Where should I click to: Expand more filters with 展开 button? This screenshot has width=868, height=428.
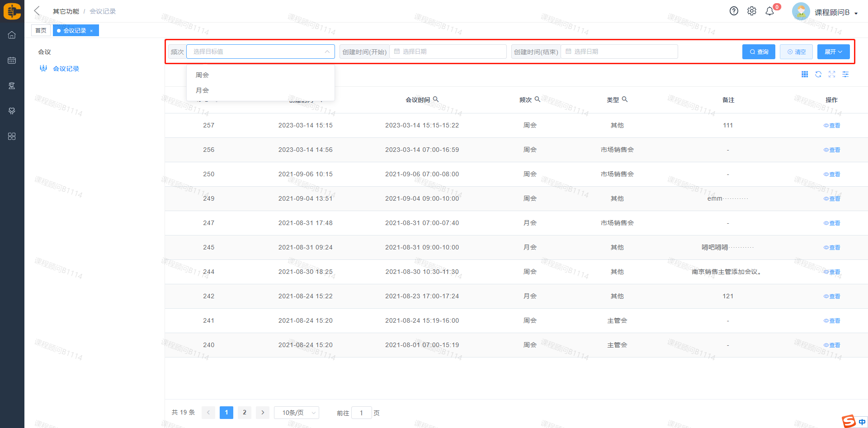pyautogui.click(x=833, y=52)
